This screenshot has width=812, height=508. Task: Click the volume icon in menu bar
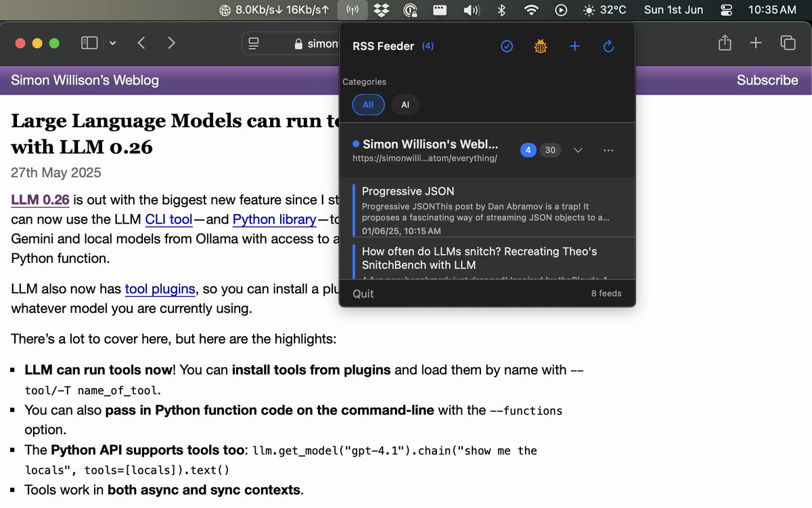[471, 10]
